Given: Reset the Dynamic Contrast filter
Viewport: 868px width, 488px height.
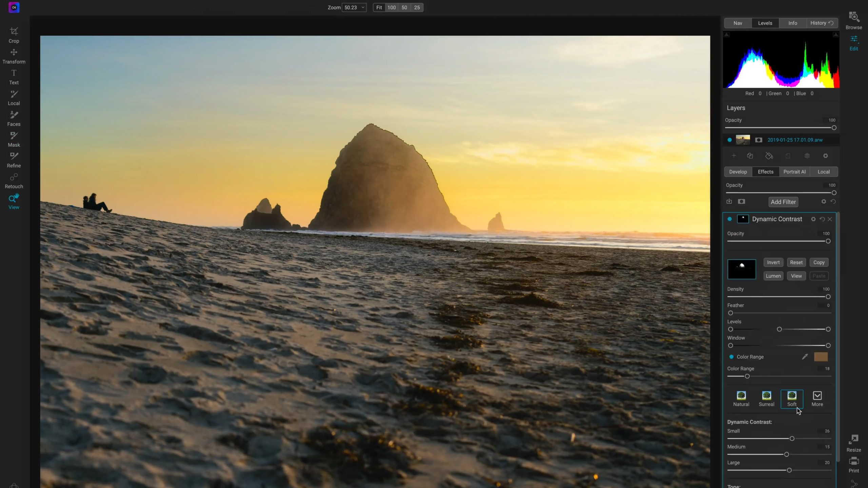Looking at the screenshot, I should pos(822,219).
